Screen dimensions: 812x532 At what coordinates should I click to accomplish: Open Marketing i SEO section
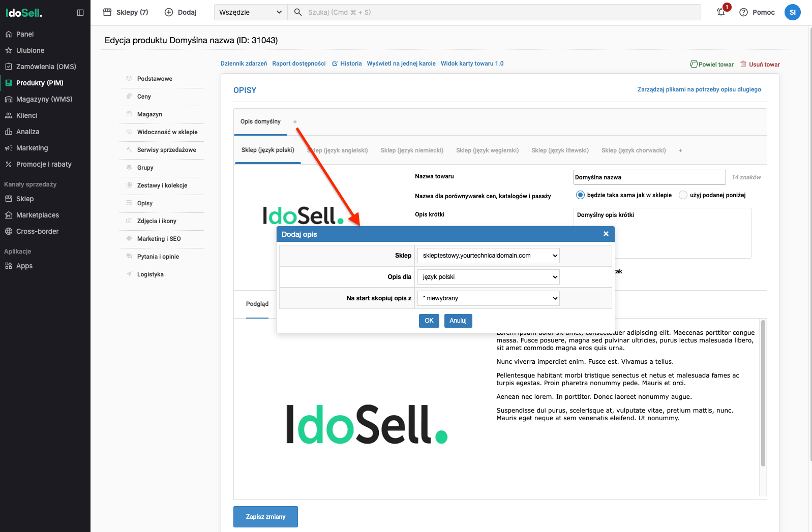point(159,239)
